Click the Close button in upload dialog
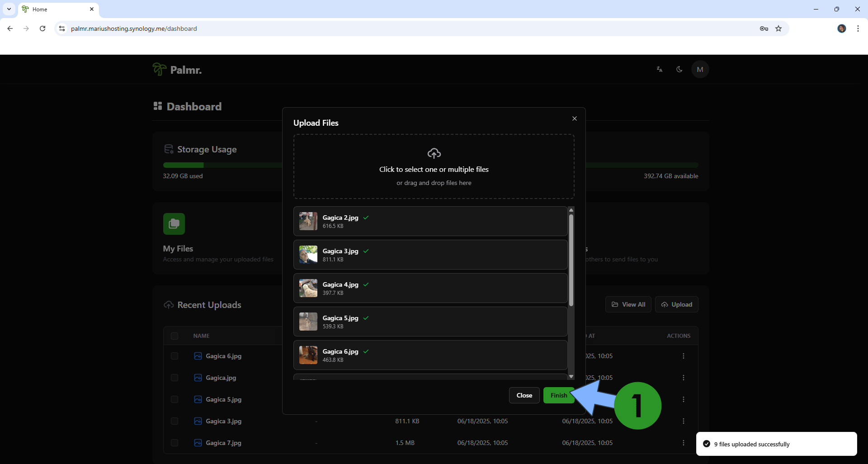 pos(524,395)
